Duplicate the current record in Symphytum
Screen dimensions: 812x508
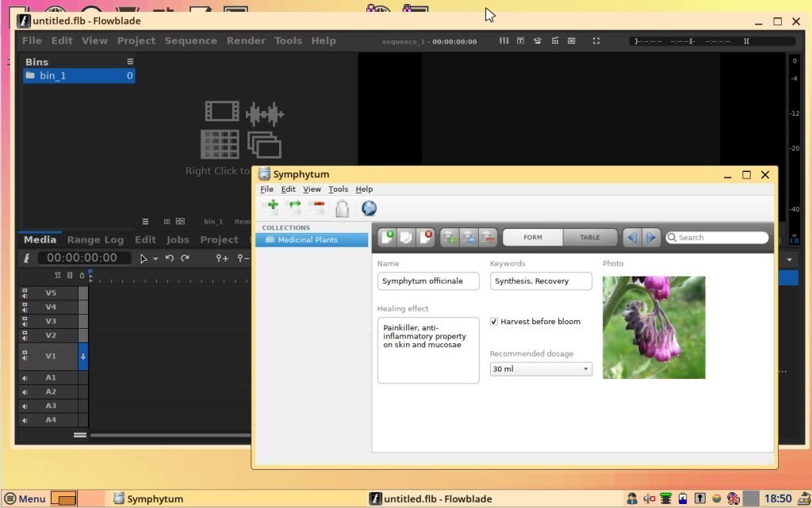406,238
